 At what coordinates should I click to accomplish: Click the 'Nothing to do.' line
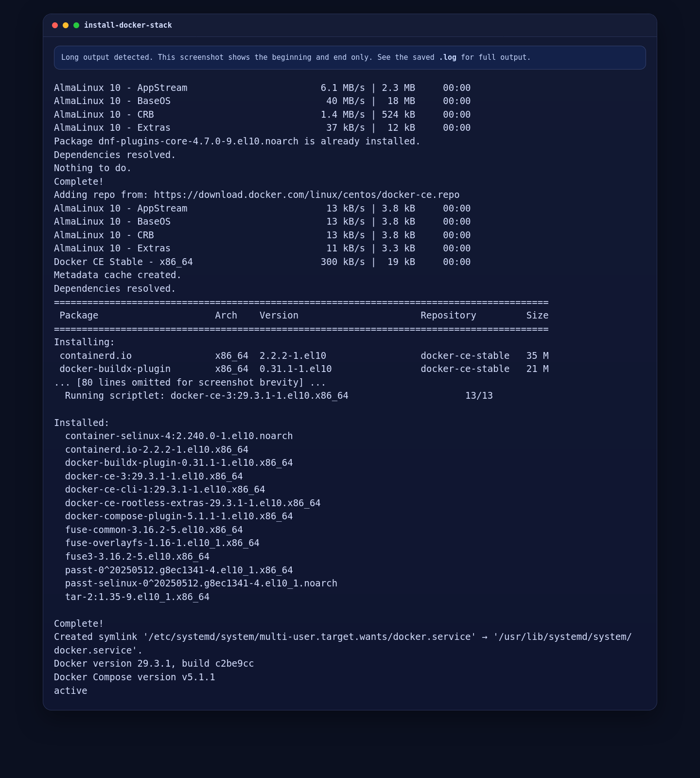click(x=93, y=168)
